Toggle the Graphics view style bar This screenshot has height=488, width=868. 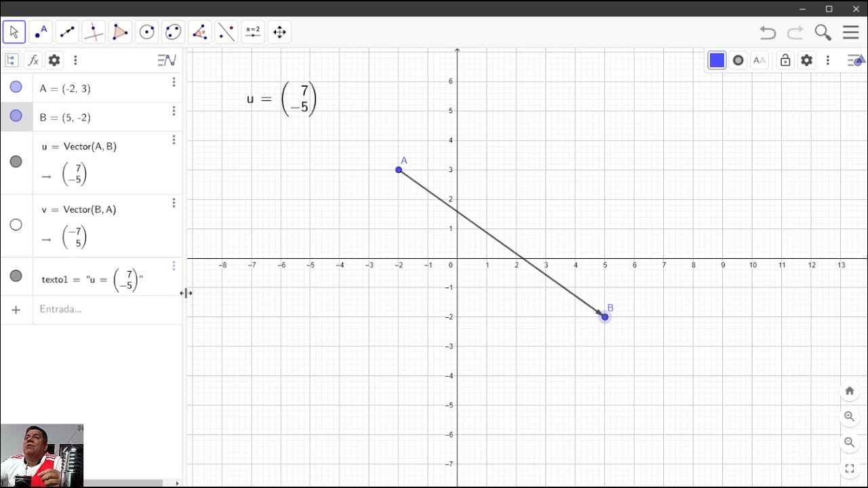pyautogui.click(x=854, y=60)
